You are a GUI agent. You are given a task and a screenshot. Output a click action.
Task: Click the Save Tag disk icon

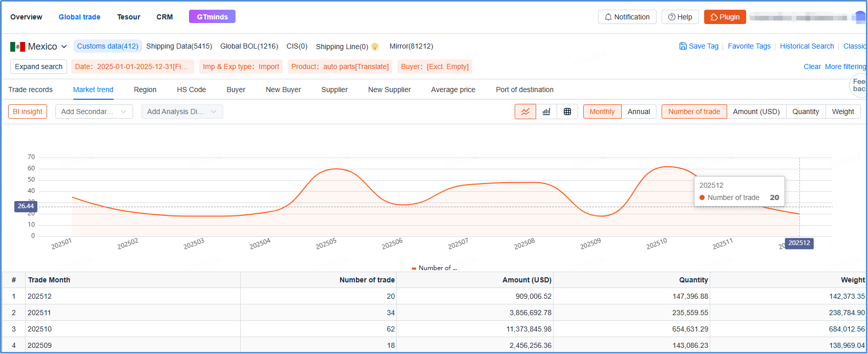point(683,46)
